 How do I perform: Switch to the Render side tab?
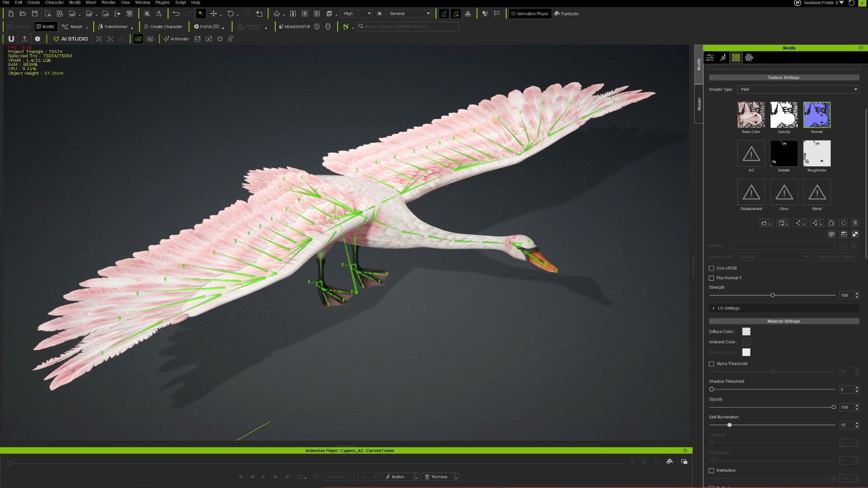(x=699, y=104)
